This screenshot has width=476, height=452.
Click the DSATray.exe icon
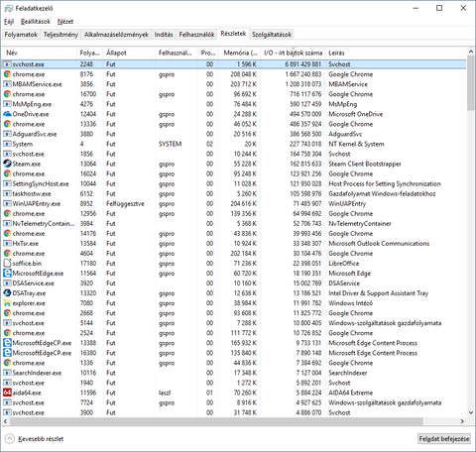point(7,293)
